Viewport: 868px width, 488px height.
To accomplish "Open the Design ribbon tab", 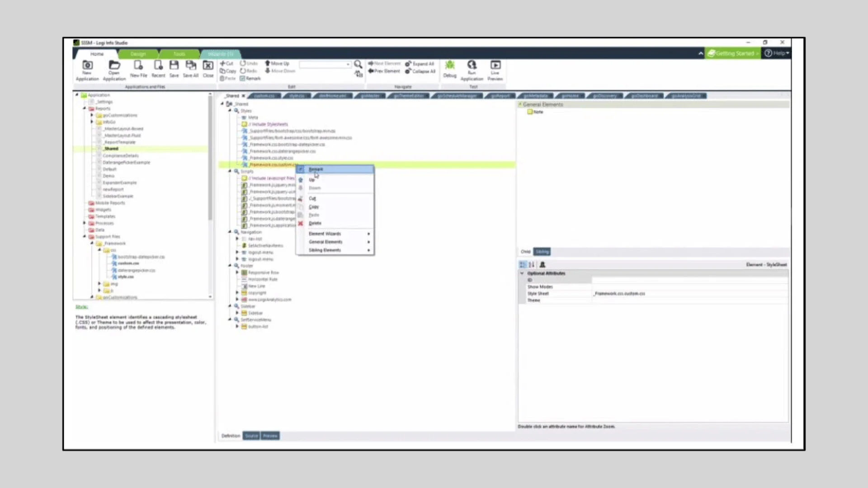I will pyautogui.click(x=138, y=54).
